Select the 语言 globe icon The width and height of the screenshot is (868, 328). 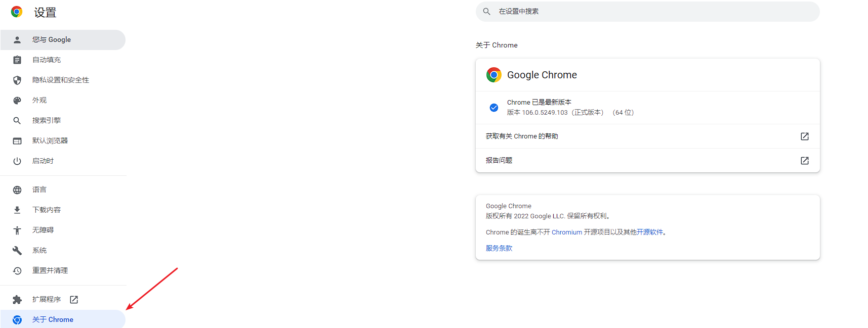[x=17, y=189]
